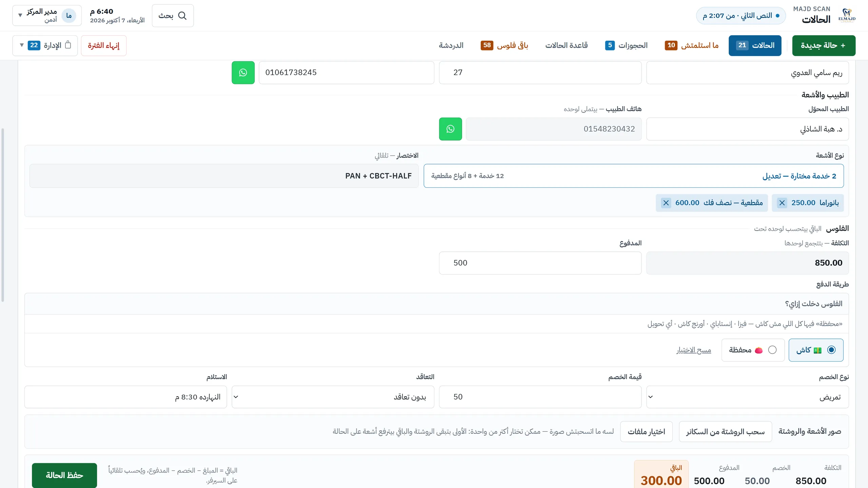Click the ما user avatar
This screenshot has width=868, height=488.
(x=69, y=16)
